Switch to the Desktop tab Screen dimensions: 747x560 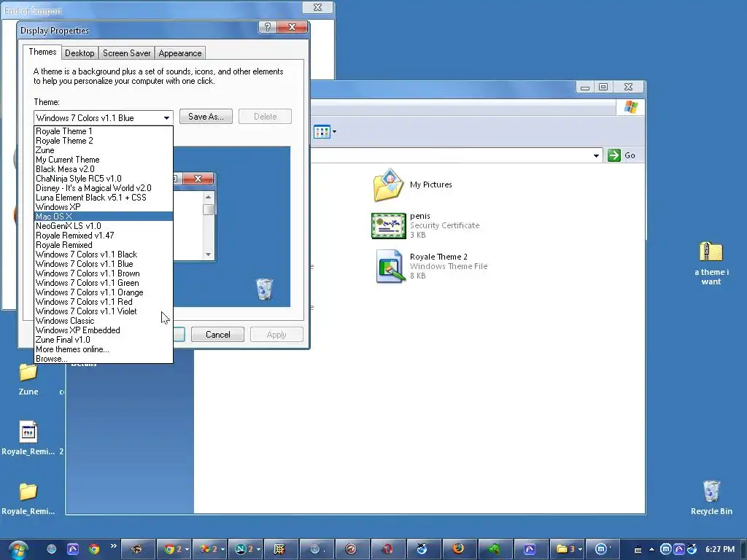[x=80, y=53]
